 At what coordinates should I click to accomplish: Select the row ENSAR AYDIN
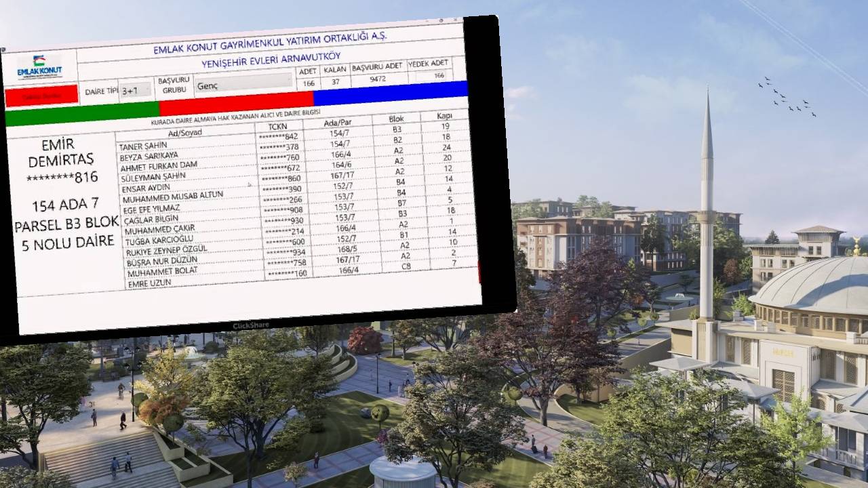pos(296,179)
